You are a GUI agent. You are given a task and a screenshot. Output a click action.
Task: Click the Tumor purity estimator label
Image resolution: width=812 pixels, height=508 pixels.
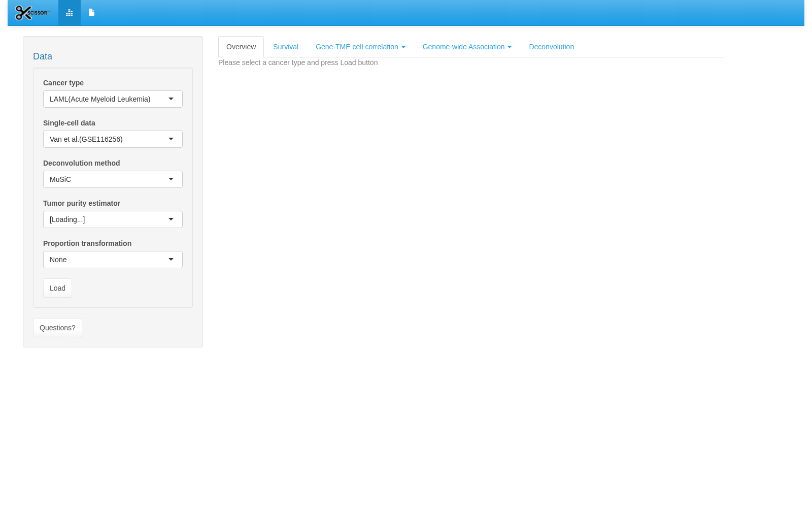pos(82,203)
